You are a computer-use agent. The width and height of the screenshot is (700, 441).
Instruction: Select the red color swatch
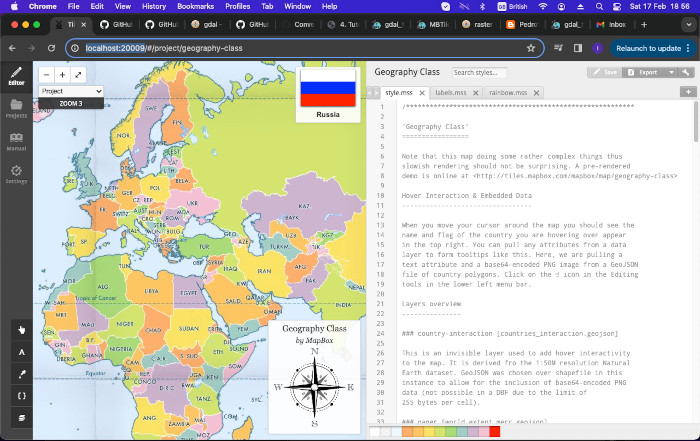tap(494, 431)
